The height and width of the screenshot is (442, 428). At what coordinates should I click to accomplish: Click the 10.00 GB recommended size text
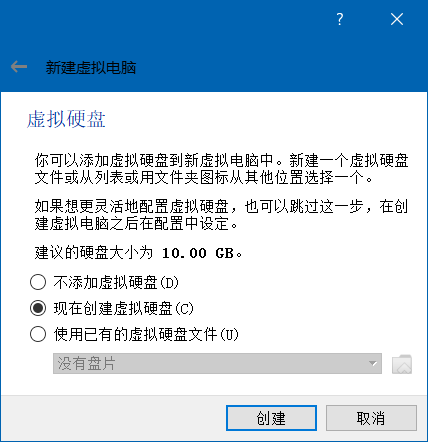[x=197, y=253]
